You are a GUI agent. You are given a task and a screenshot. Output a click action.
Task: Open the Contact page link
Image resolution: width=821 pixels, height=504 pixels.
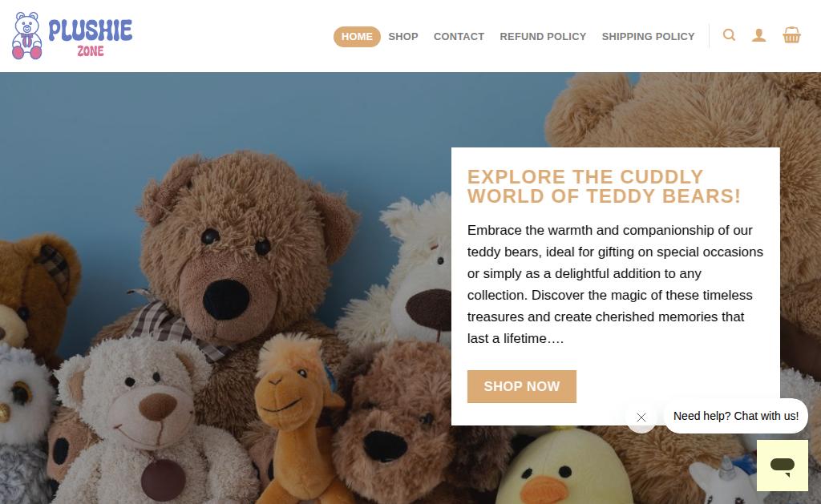pos(459,37)
